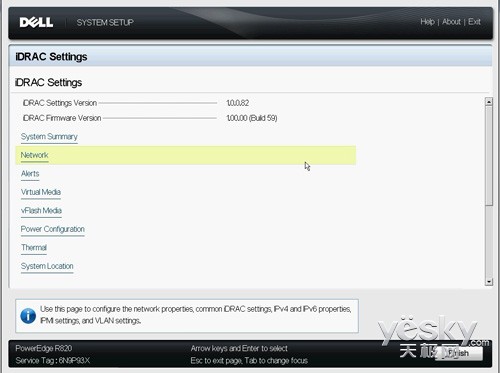Click the scrollbar down arrow
This screenshot has width=500, height=373.
(489, 282)
